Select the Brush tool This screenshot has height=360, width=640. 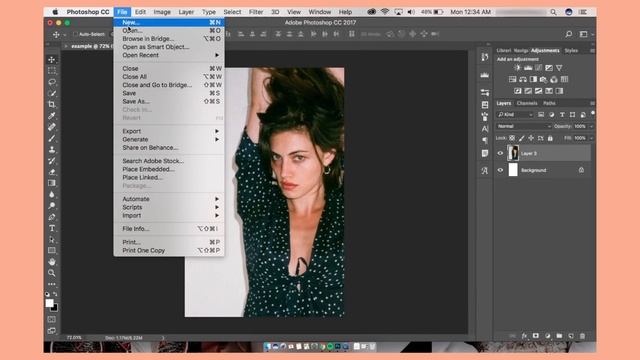point(52,138)
